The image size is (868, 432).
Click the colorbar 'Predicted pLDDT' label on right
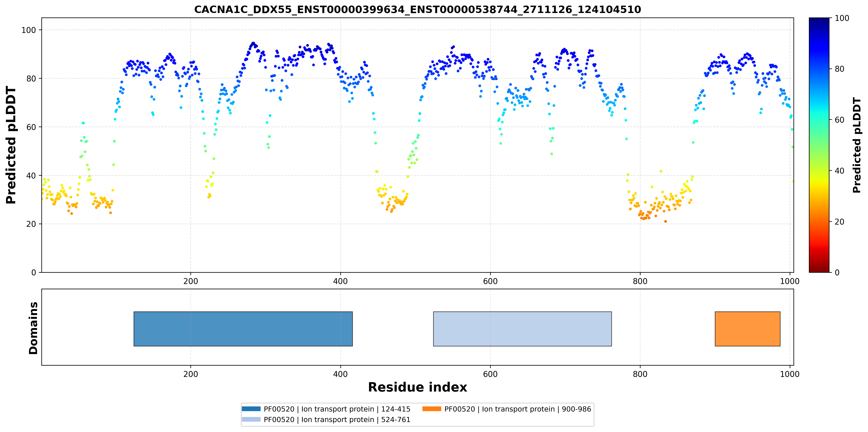[x=857, y=145]
